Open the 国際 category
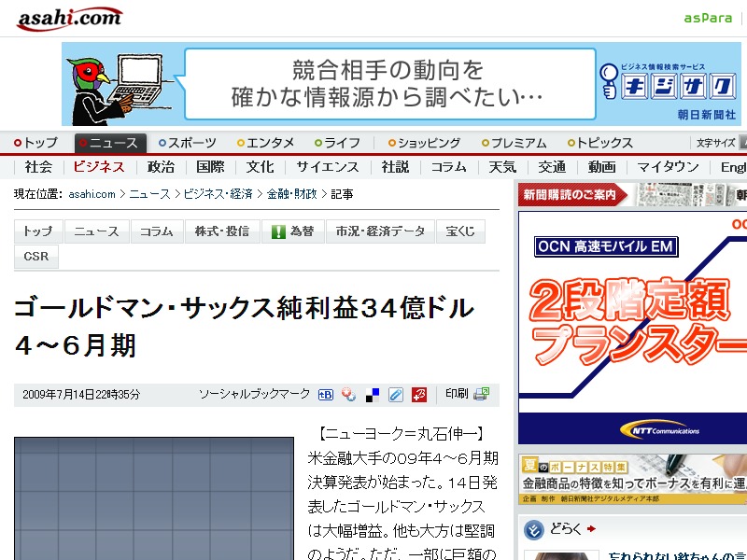Screen dimensions: 747x560 [x=210, y=167]
